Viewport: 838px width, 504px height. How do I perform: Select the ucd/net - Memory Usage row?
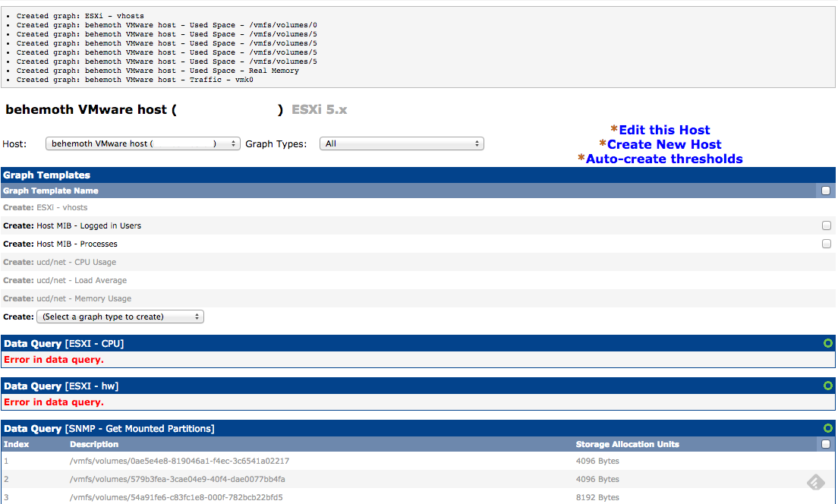[x=418, y=298]
